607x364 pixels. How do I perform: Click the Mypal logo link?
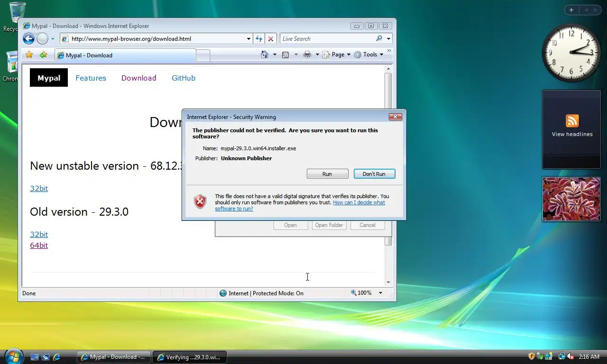pyautogui.click(x=49, y=78)
